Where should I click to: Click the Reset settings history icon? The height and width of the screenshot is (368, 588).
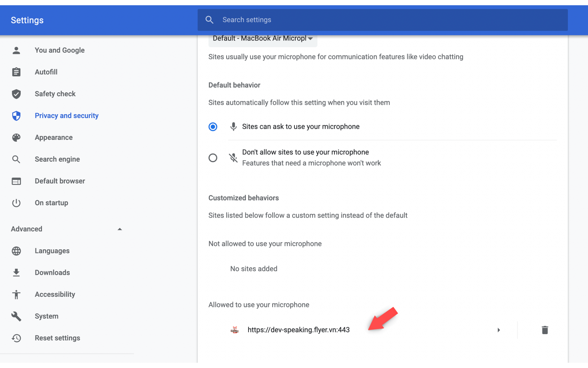(16, 338)
